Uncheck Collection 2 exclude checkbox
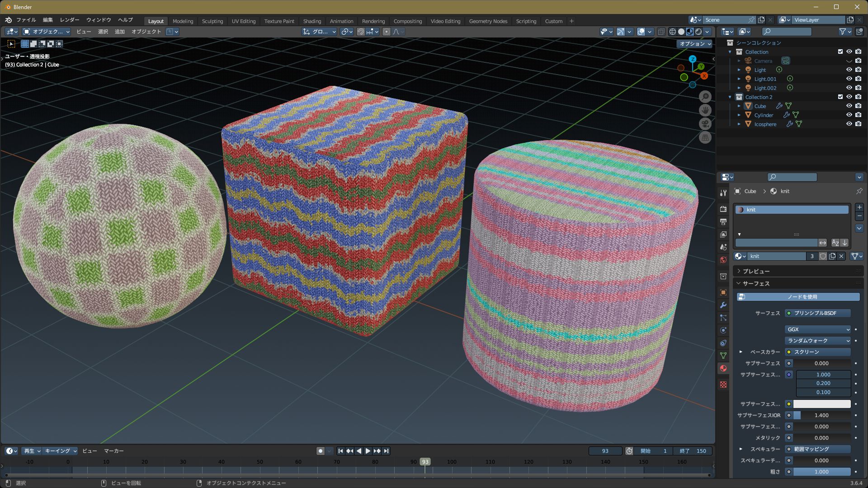Viewport: 868px width, 488px height. (x=840, y=97)
